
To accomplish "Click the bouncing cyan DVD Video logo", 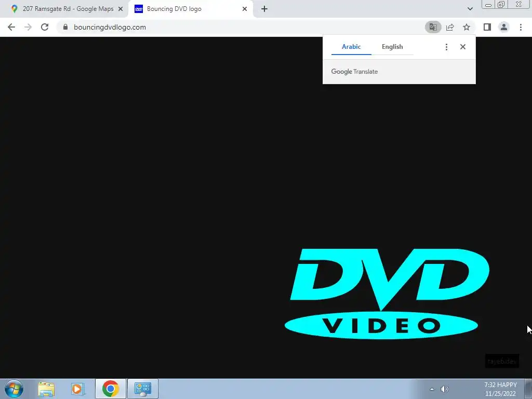I will [387, 294].
